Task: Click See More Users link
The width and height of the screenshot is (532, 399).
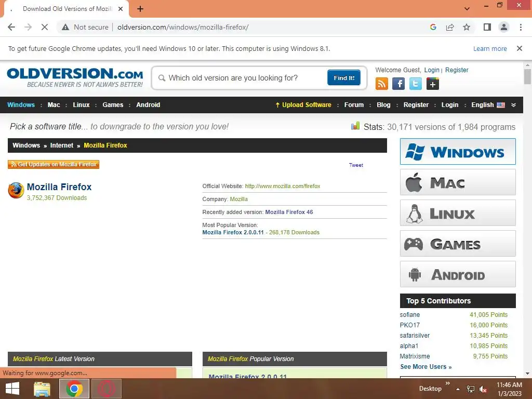Action: (x=426, y=367)
